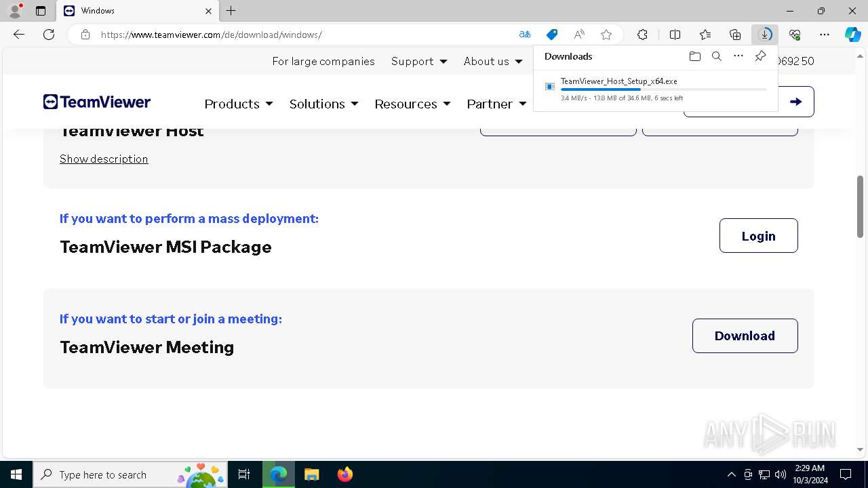
Task: Activate the Read aloud icon
Action: tap(579, 35)
